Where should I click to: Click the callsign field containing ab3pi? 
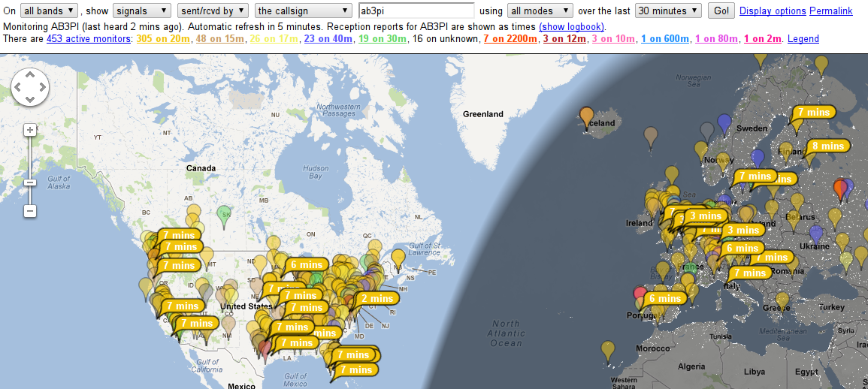click(x=416, y=11)
